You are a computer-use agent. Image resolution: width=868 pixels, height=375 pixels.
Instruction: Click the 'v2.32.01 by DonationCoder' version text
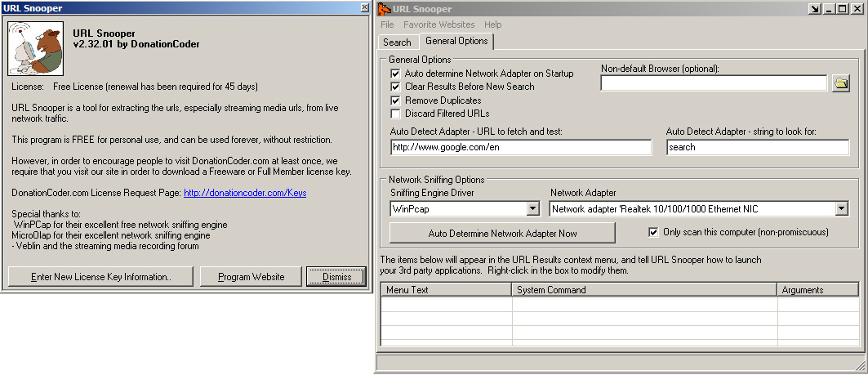pos(136,44)
